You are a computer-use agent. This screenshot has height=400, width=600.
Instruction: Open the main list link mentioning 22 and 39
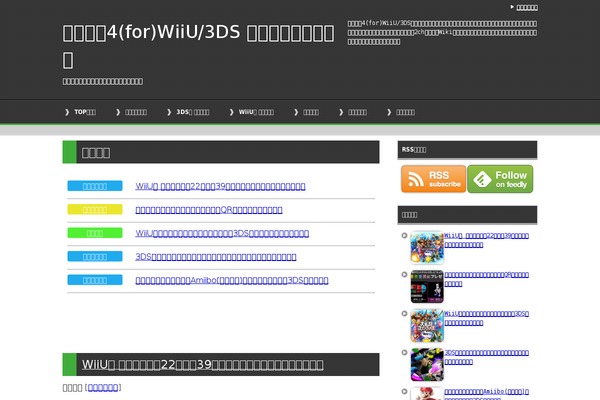[220, 186]
